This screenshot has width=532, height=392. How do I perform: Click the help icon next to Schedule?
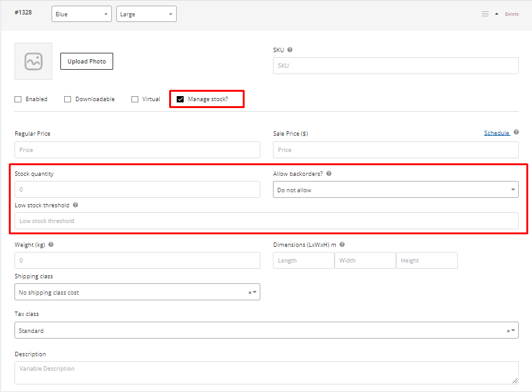pyautogui.click(x=516, y=133)
